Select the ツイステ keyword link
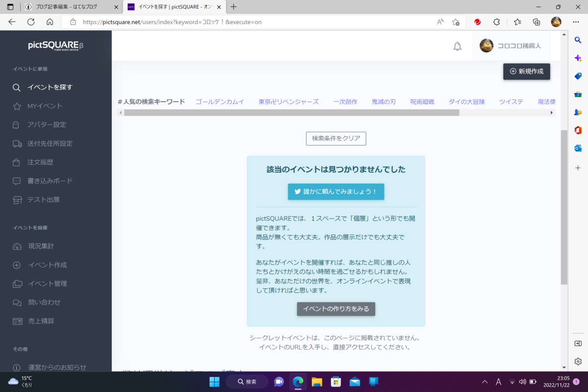This screenshot has height=392, width=588. pyautogui.click(x=512, y=102)
